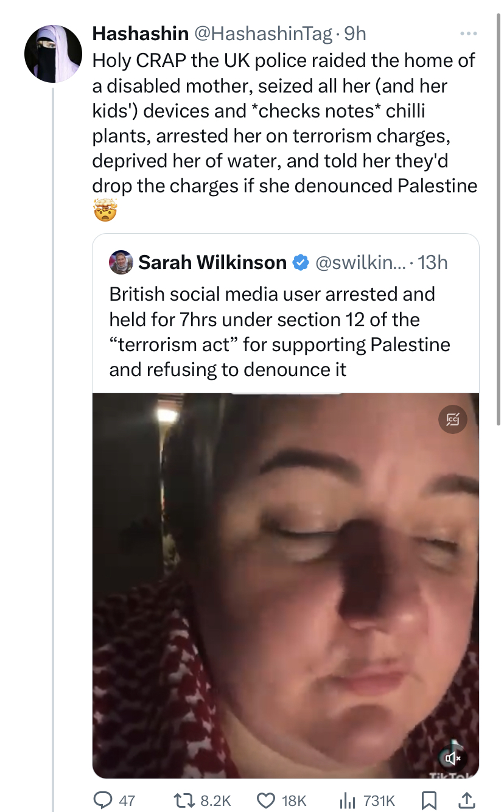Click the share upload icon
Screen dimensions: 504x812
(x=467, y=799)
